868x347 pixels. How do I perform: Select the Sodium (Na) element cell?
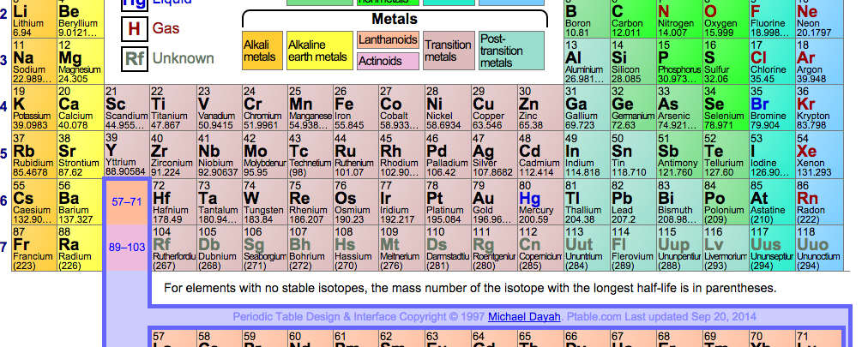tap(34, 62)
